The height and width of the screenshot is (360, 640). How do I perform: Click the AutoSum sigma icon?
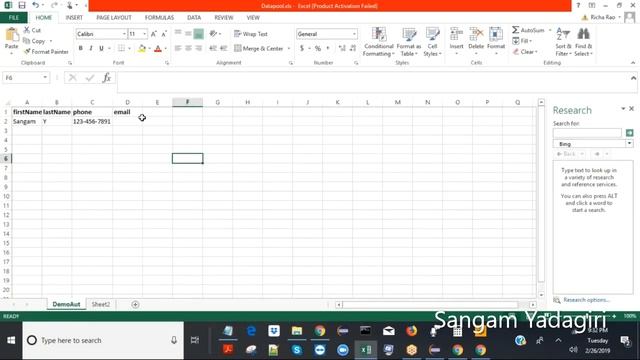click(516, 30)
